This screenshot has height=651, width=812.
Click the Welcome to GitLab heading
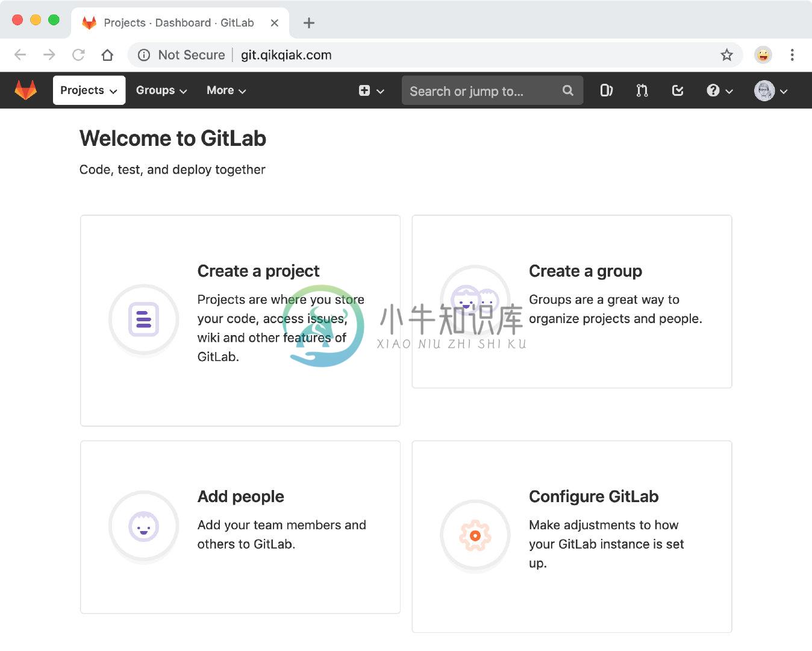(173, 139)
